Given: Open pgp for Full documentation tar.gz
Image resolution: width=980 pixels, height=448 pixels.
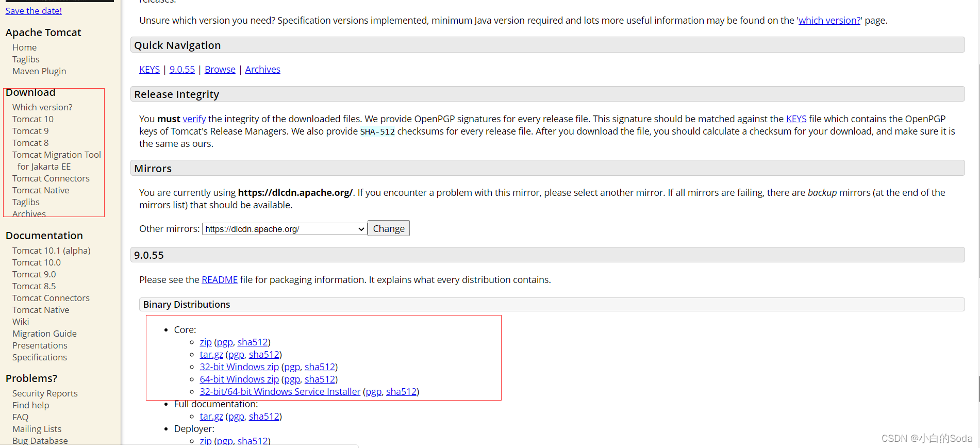Looking at the screenshot, I should tap(236, 417).
